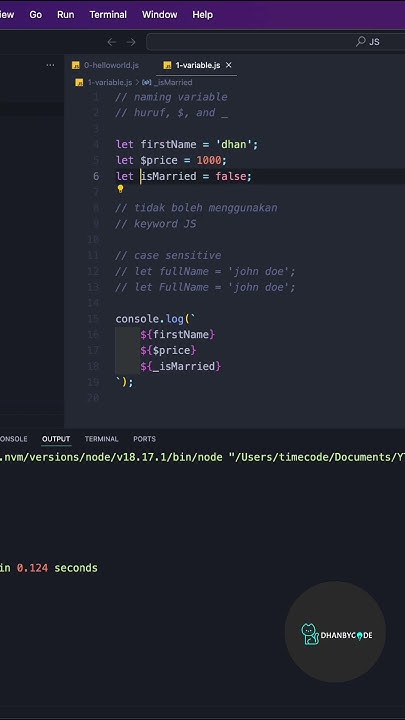This screenshot has width=405, height=720.
Task: Open sidebar more actions ellipsis
Action: tap(50, 65)
